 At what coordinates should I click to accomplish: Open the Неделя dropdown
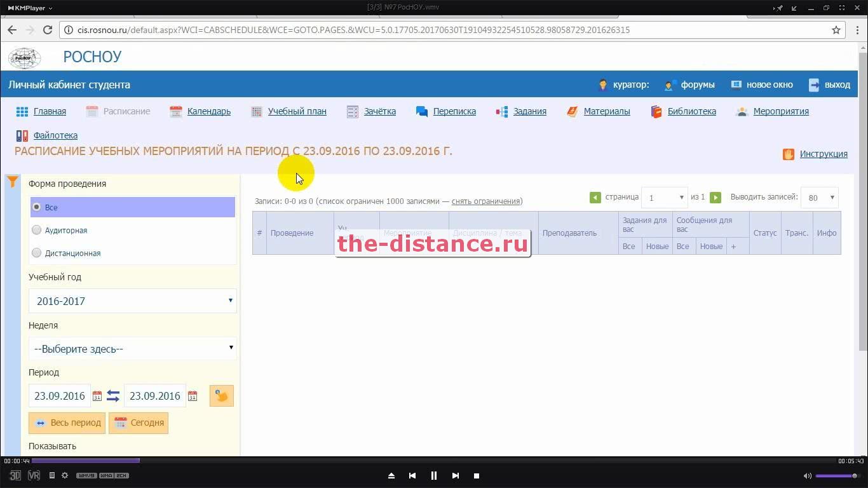click(133, 348)
